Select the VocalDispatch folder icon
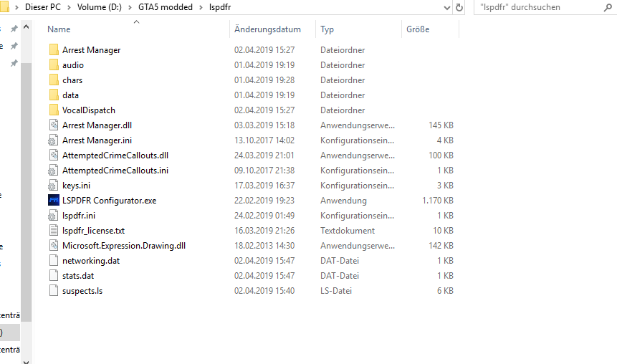617x364 pixels. 54,110
